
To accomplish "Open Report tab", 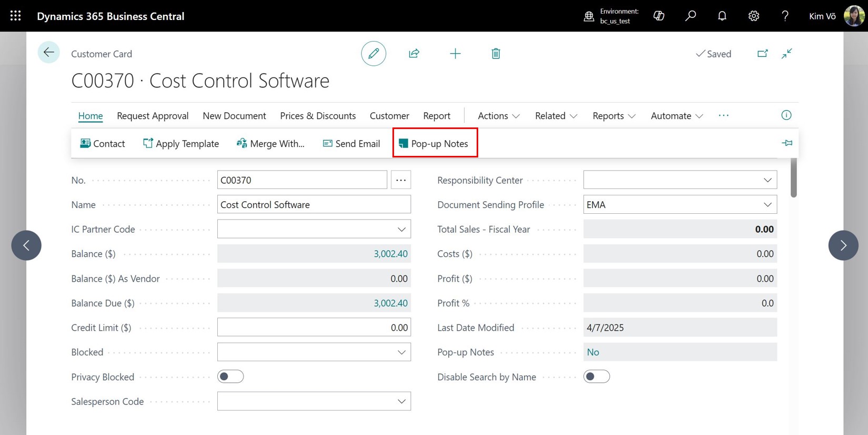I will [x=437, y=115].
